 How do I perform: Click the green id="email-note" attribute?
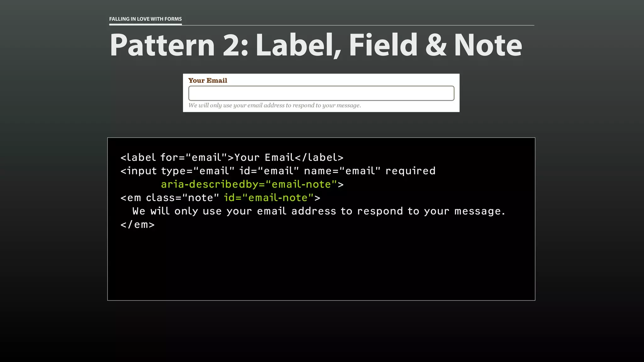click(269, 198)
